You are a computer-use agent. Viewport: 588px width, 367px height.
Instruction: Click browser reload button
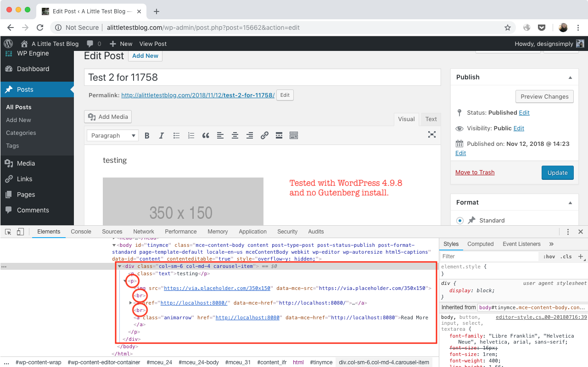[x=40, y=28]
